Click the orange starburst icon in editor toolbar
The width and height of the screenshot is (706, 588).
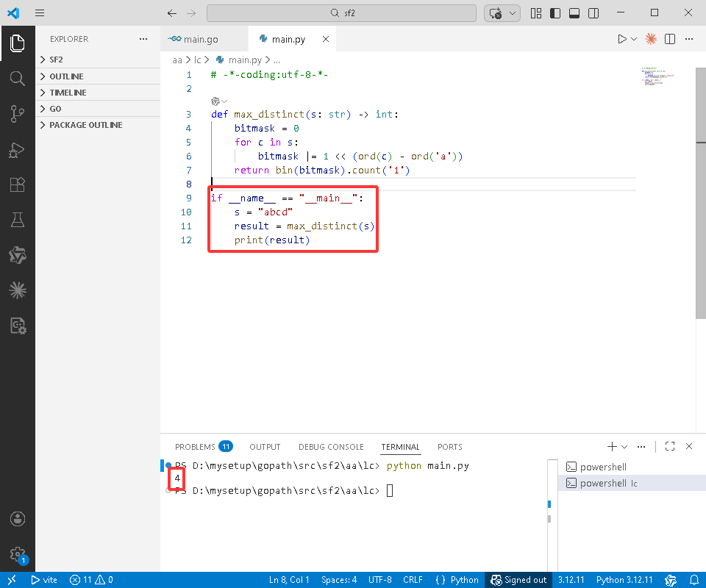pyautogui.click(x=651, y=39)
